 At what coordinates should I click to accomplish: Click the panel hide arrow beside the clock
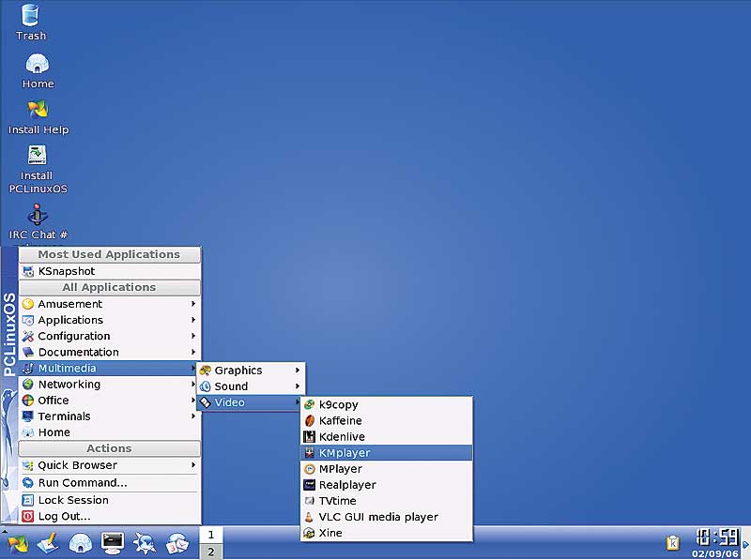click(x=745, y=544)
